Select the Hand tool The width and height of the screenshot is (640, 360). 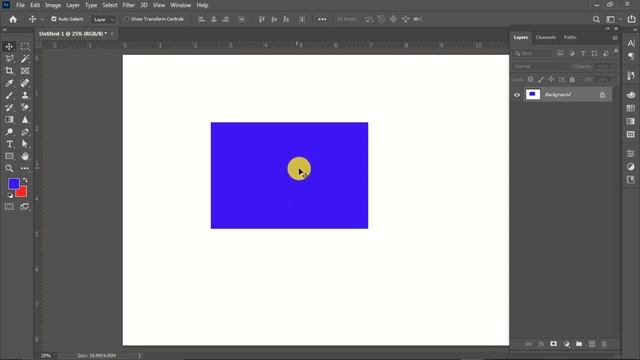[25, 156]
